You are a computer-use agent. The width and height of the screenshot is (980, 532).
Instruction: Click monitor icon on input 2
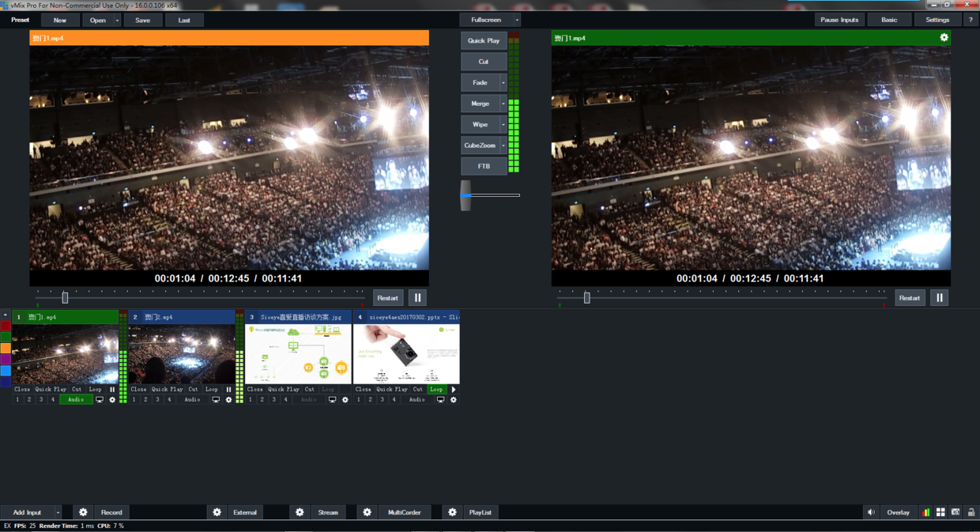click(x=216, y=400)
